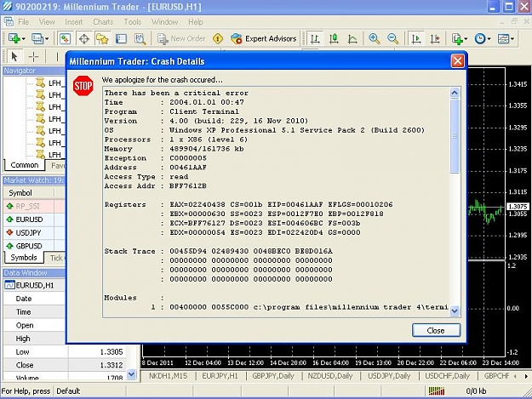
Task: Toggle the Expert Advisors button
Action: [x=264, y=38]
